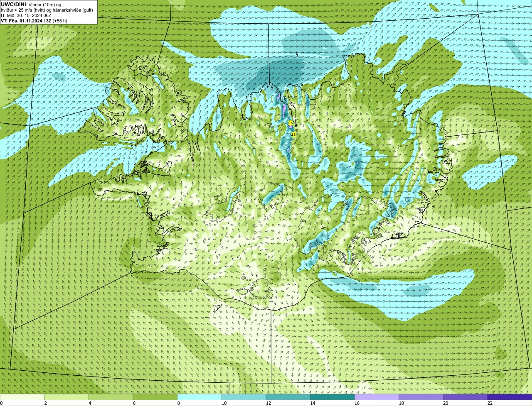Select the 14–16 m/s dark teal swatch

point(332,397)
